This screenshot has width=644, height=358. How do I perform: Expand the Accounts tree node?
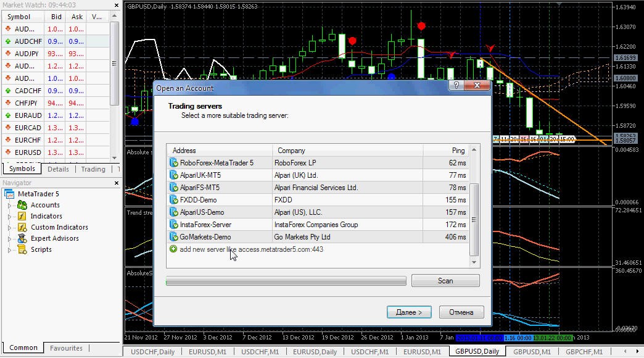click(x=9, y=205)
